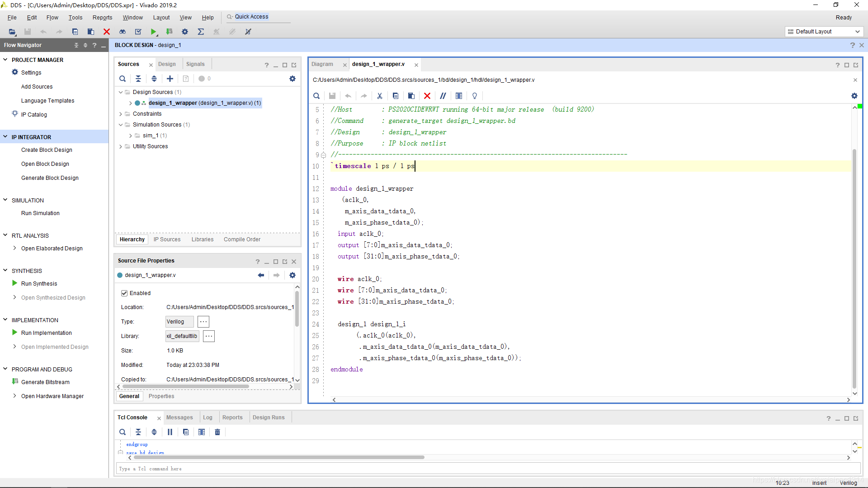The height and width of the screenshot is (488, 868).
Task: Expand the Constraints folder
Action: 121,114
